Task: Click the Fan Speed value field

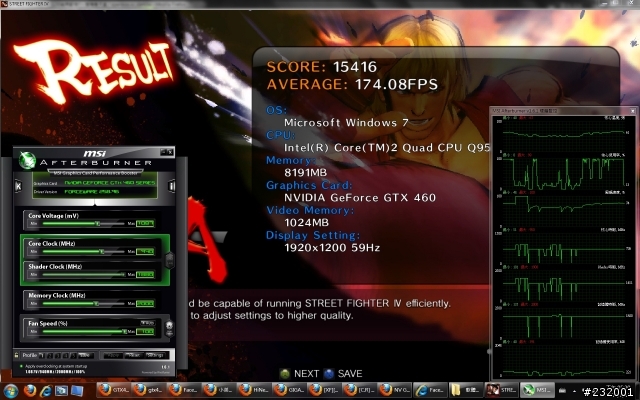Action: (145, 331)
